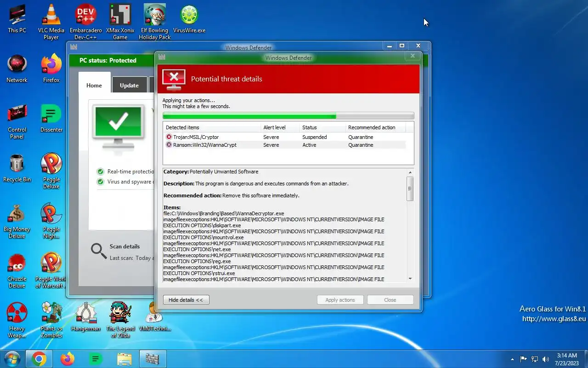Screen dimensions: 588x368
Task: Click the Apply actions button
Action: (x=340, y=300)
